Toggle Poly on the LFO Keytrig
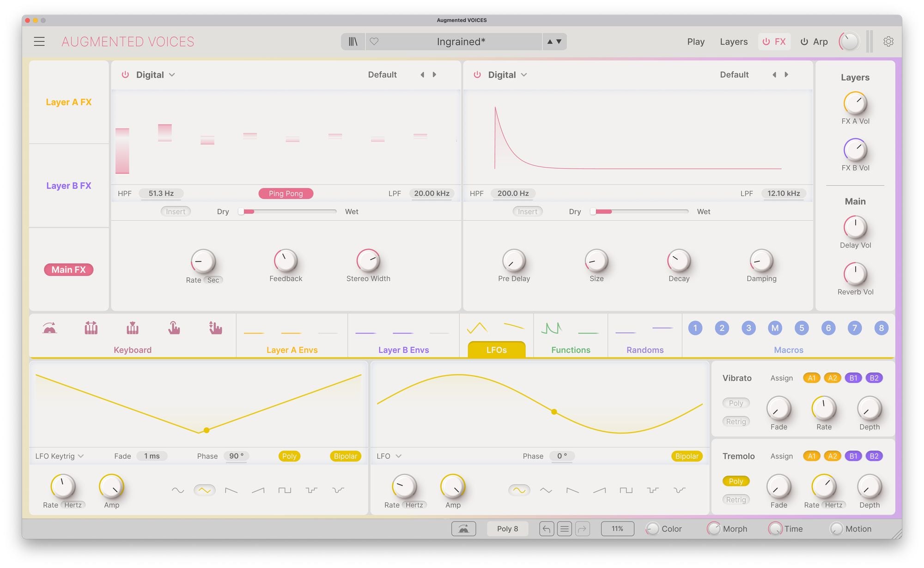Viewport: 924px width, 568px height. tap(289, 456)
